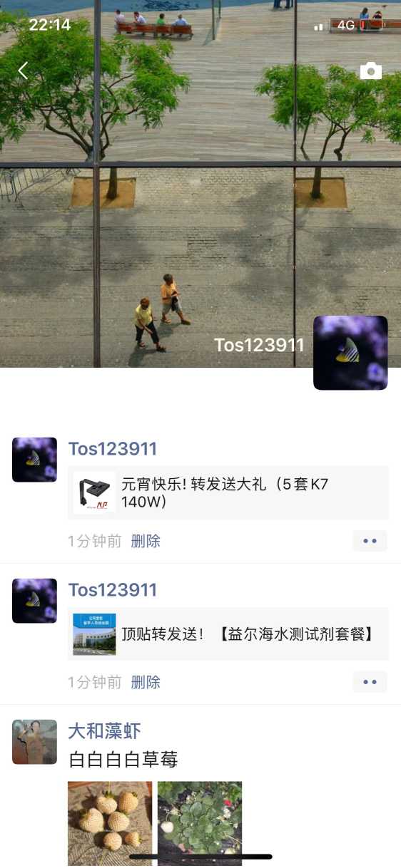Delete the 元宵快乐 post via 删除
Screen dimensions: 401x868
(146, 541)
